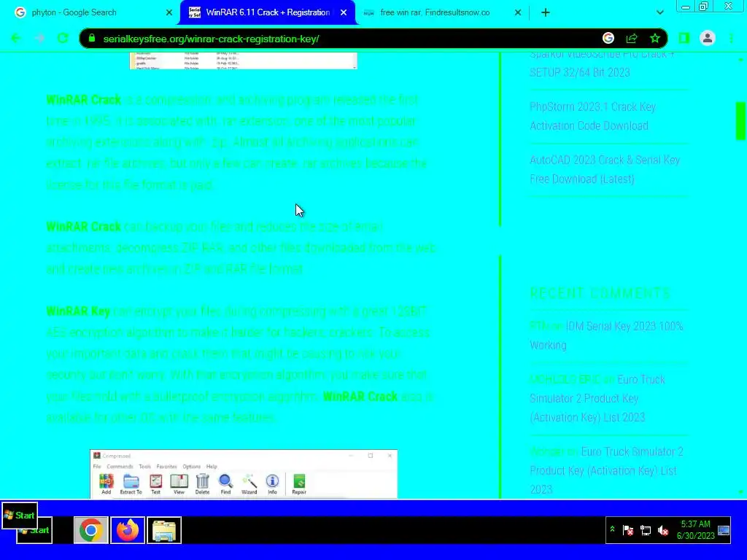Click the Google icon in address bar

tap(608, 38)
